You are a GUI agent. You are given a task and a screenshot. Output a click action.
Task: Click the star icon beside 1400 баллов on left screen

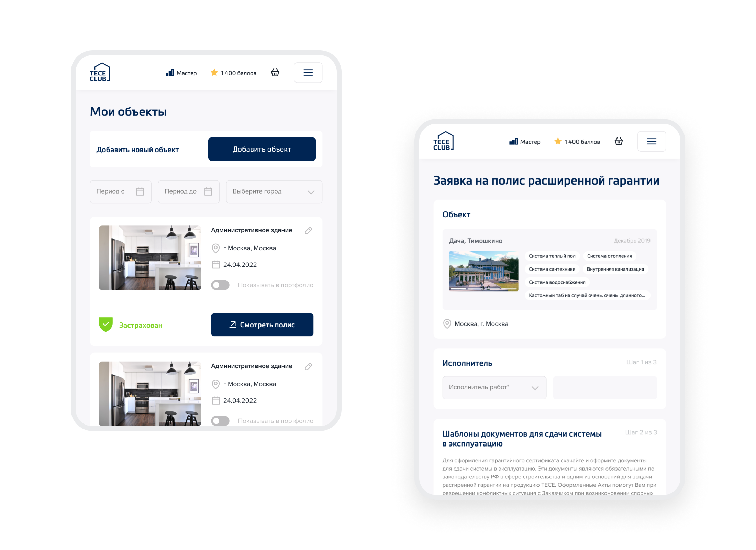tap(214, 73)
